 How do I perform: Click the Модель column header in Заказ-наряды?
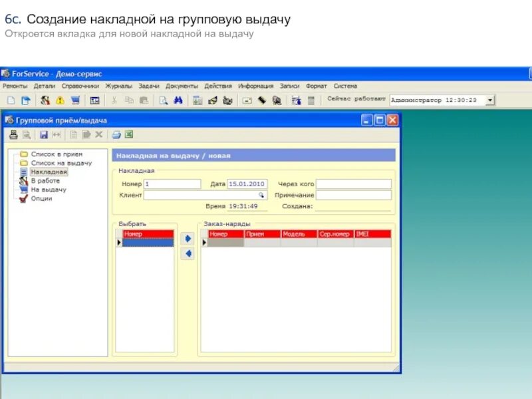[x=299, y=234]
